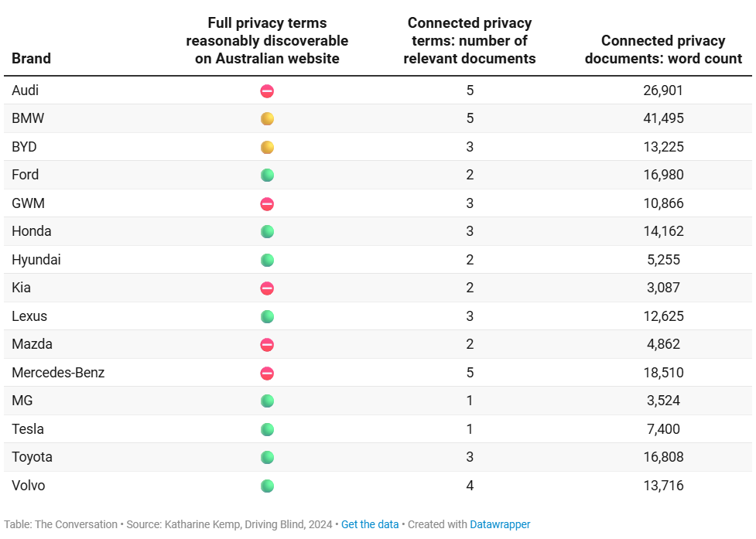Click the Lexus word count 12,625
756x539 pixels.
[663, 316]
